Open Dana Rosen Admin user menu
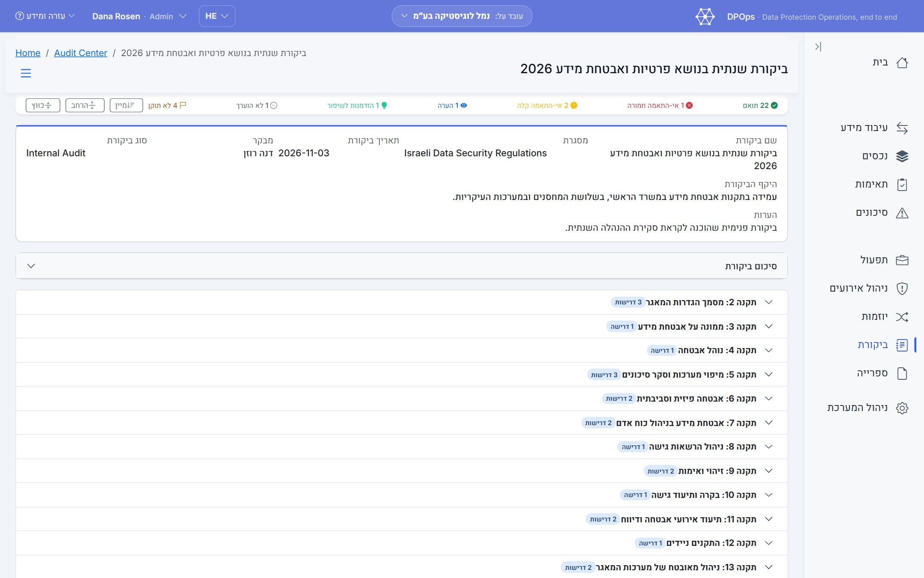 139,16
